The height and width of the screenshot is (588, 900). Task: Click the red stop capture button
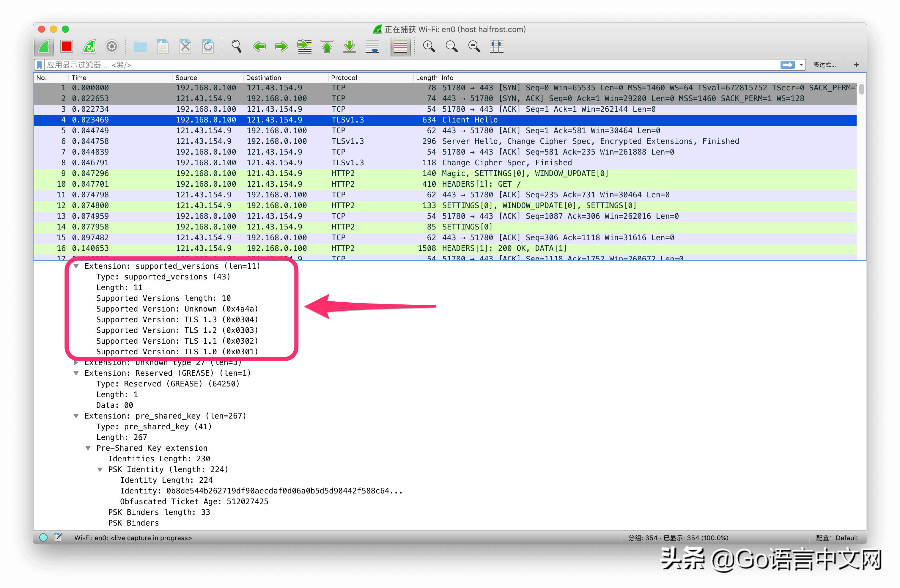pyautogui.click(x=67, y=46)
